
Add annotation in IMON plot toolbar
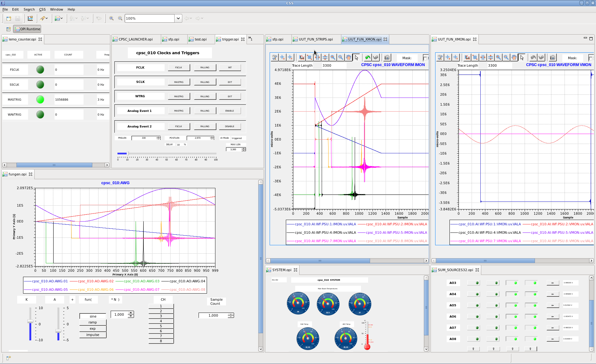point(282,57)
